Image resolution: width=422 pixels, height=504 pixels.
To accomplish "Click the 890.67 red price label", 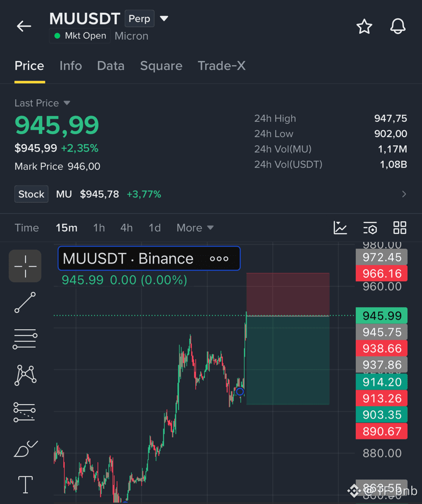I will click(x=382, y=431).
